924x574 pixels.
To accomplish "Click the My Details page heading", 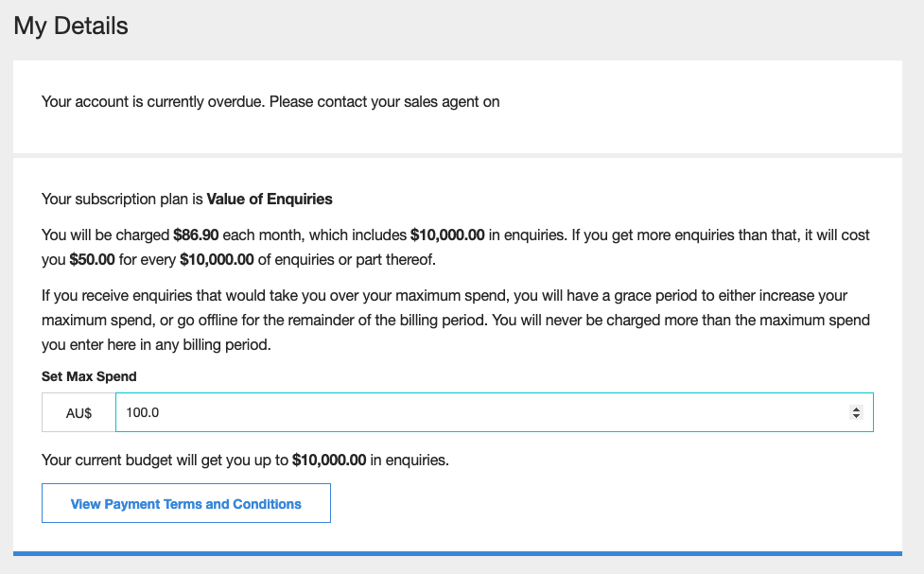I will click(71, 26).
